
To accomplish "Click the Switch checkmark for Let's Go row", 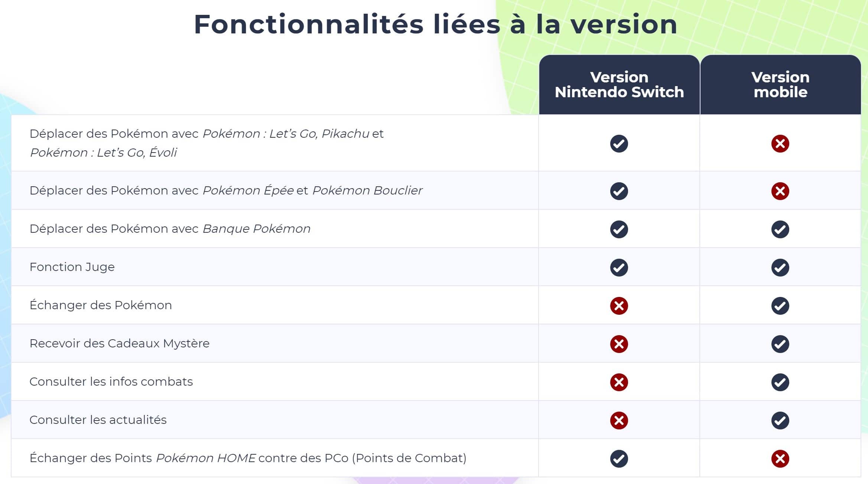I will (619, 144).
